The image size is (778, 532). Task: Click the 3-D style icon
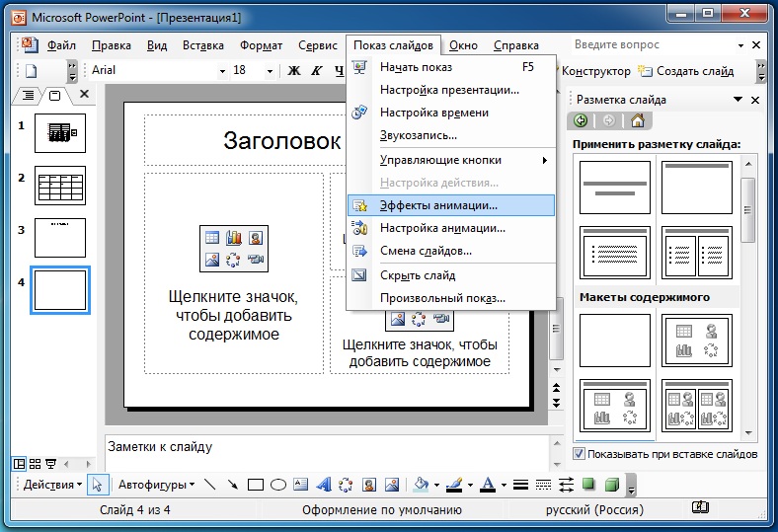[x=611, y=485]
